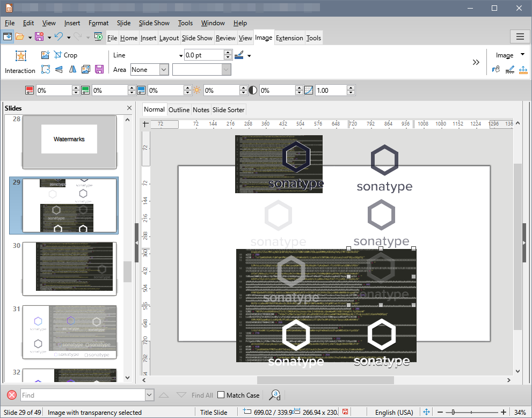Click the Undo arrow icon
532x418 pixels.
[x=59, y=37]
